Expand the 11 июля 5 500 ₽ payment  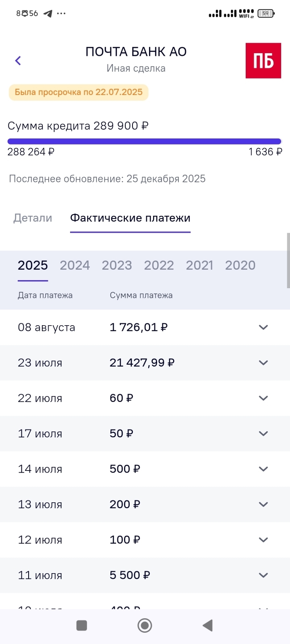(x=263, y=575)
